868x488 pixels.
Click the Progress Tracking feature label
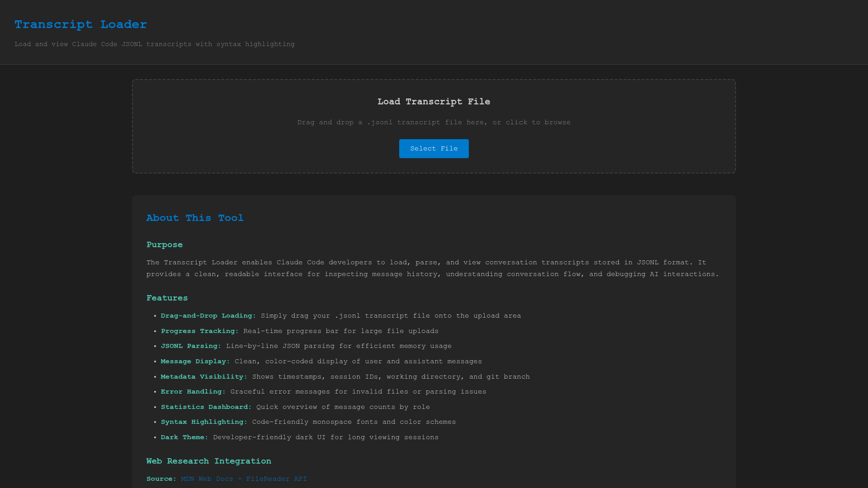pyautogui.click(x=199, y=331)
